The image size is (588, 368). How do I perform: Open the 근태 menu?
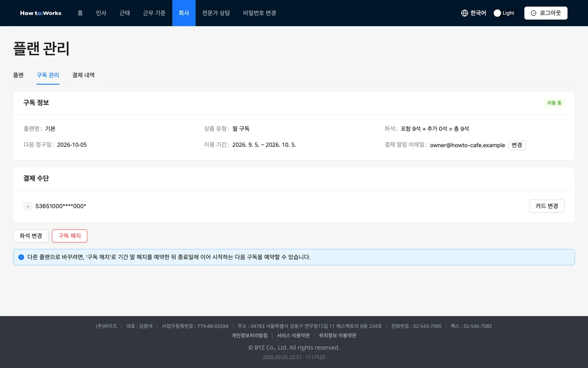pos(125,13)
